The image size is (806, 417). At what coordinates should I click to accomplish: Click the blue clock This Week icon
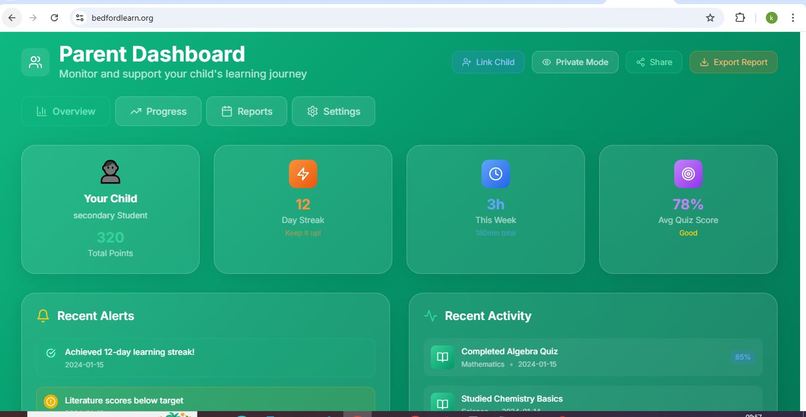pyautogui.click(x=496, y=174)
